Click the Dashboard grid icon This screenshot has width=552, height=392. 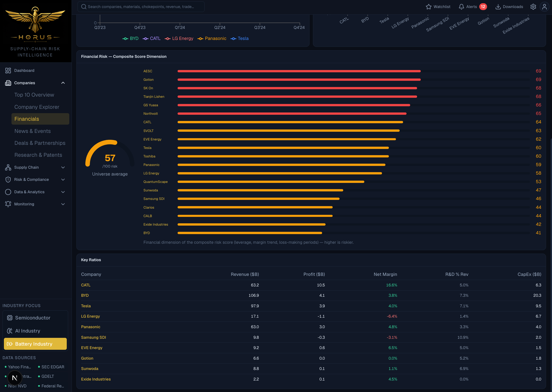[x=8, y=70]
